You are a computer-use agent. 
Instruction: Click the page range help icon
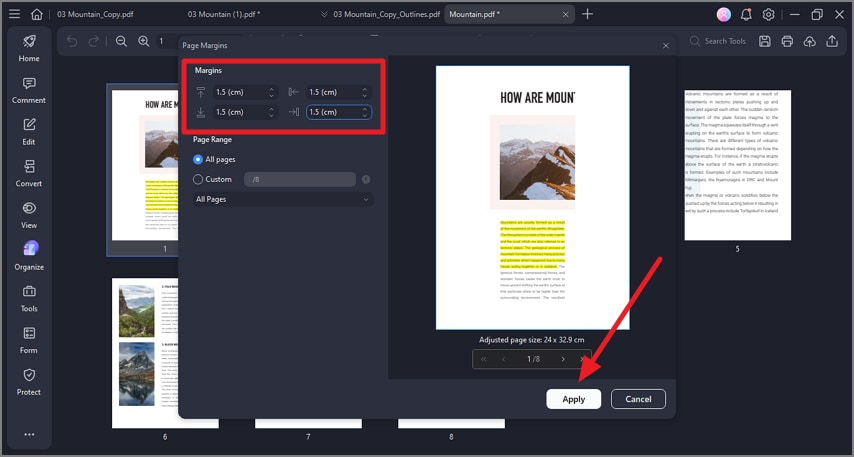click(366, 179)
